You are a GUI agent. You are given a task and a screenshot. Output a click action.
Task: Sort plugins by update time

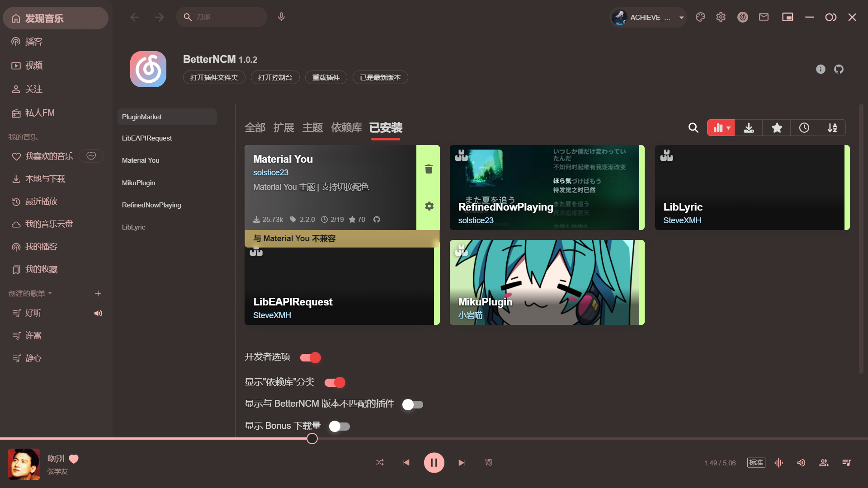tap(804, 128)
